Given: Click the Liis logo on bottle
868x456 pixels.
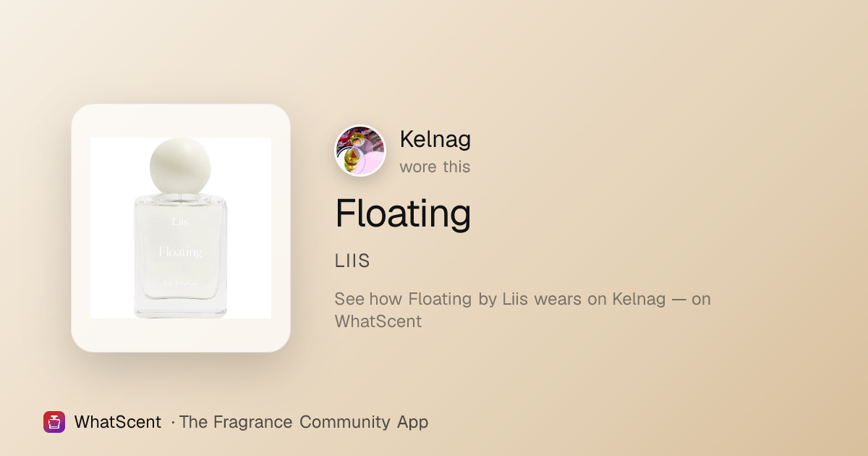Looking at the screenshot, I should [181, 222].
